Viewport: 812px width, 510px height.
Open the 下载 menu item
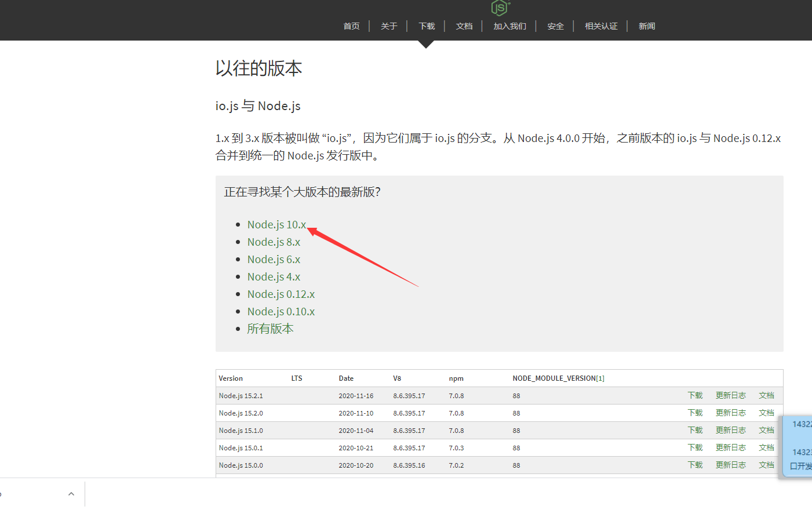[426, 25]
